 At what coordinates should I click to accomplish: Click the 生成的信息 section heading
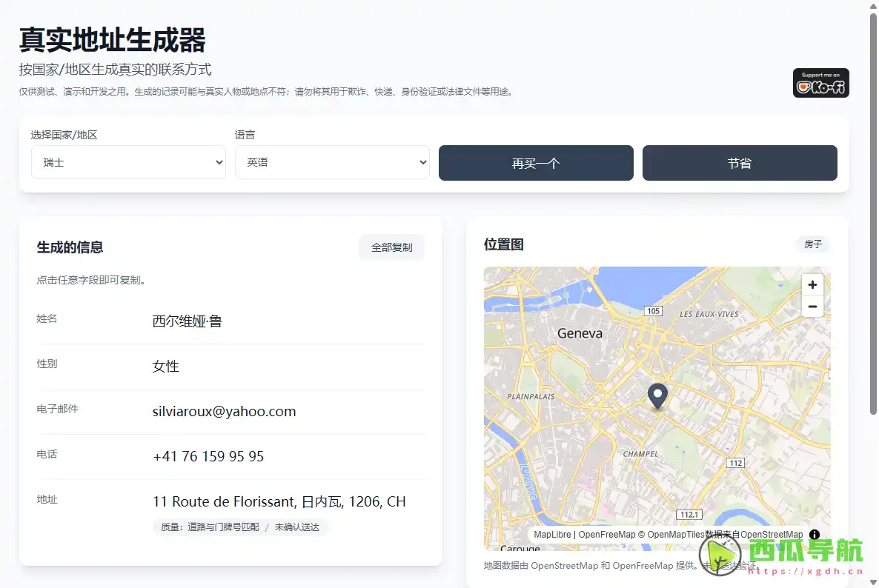pos(70,247)
